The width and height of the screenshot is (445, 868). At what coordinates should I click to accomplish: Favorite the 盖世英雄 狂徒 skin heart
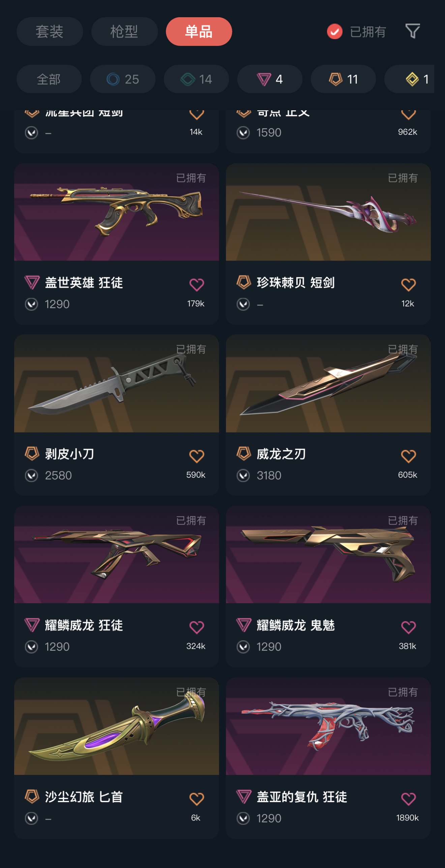coord(197,285)
